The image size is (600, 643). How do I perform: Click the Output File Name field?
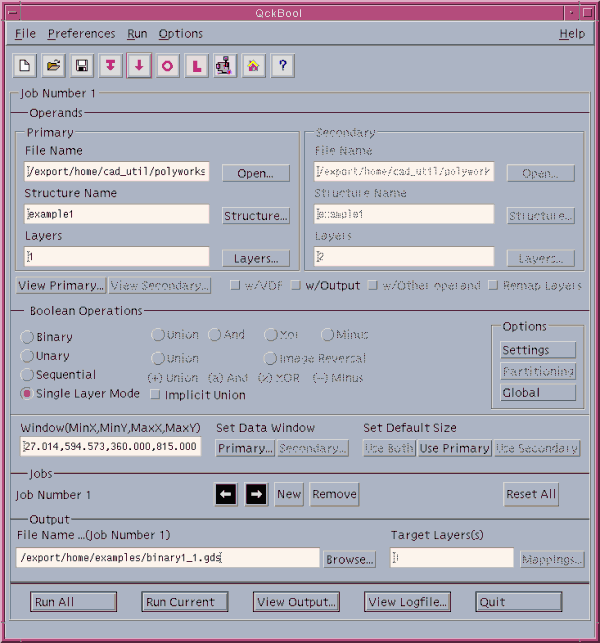(x=168, y=558)
